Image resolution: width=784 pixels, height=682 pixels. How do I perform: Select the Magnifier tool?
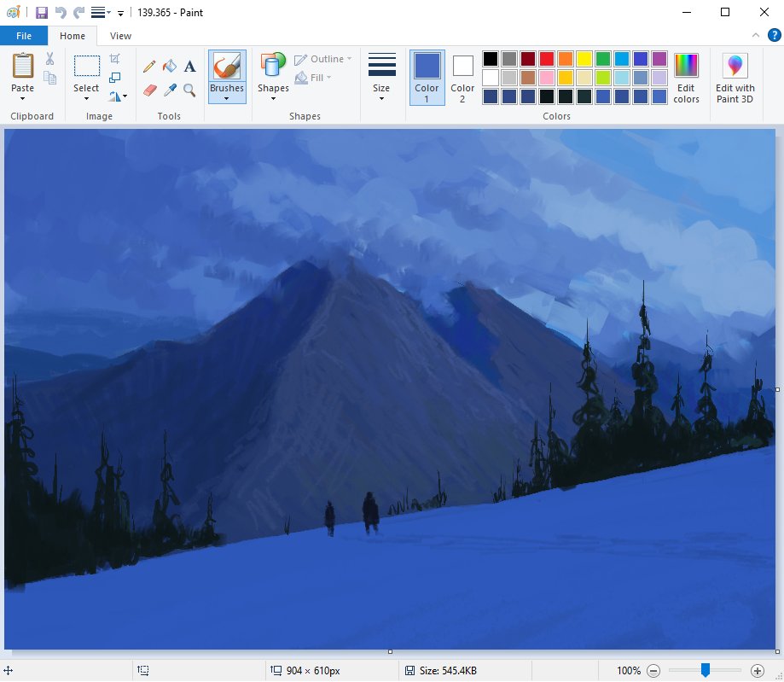(189, 89)
